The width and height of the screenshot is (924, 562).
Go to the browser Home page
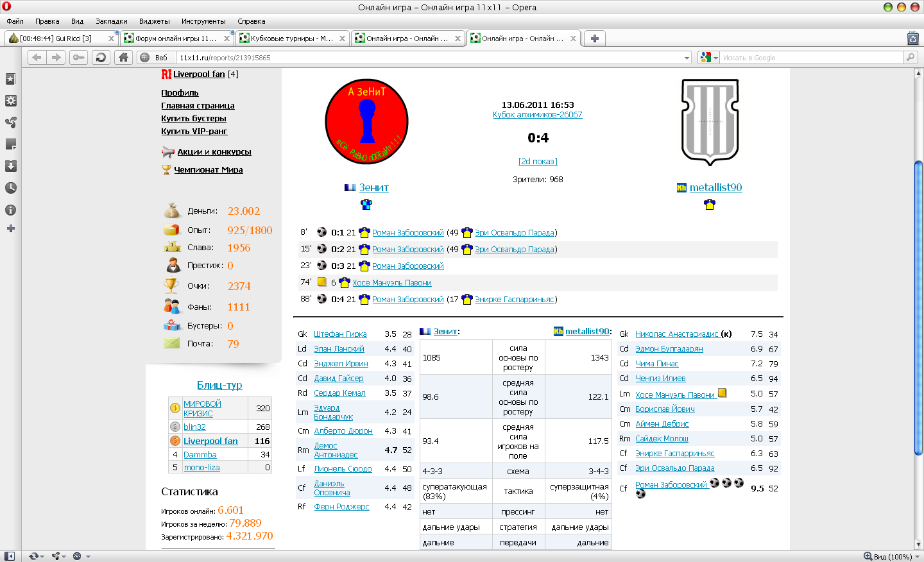(x=123, y=58)
